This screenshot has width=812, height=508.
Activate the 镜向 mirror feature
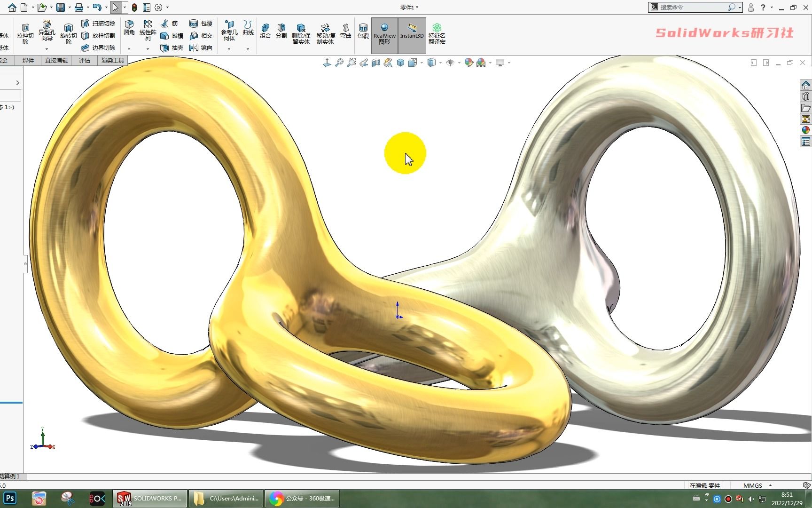point(201,48)
